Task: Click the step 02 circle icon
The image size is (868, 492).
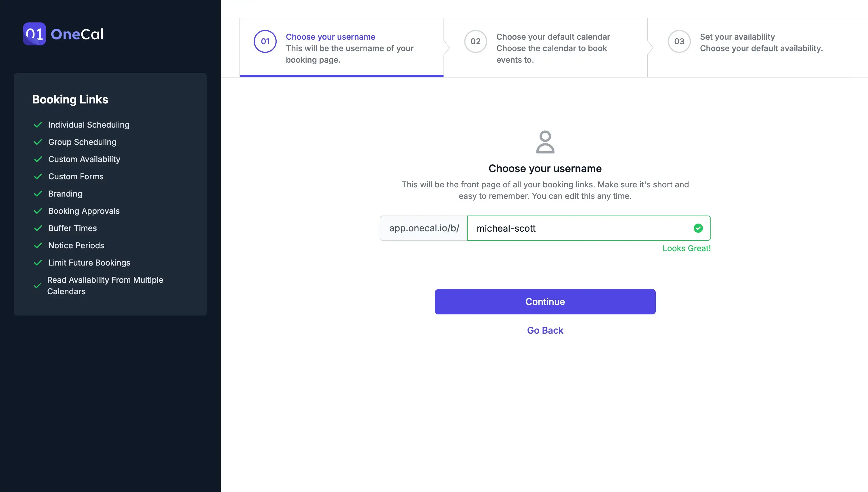Action: pyautogui.click(x=475, y=42)
